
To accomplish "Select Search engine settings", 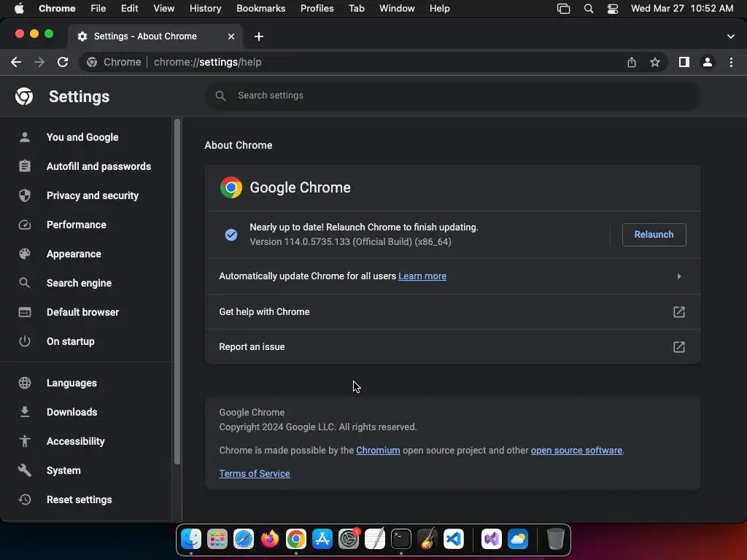I will point(79,283).
